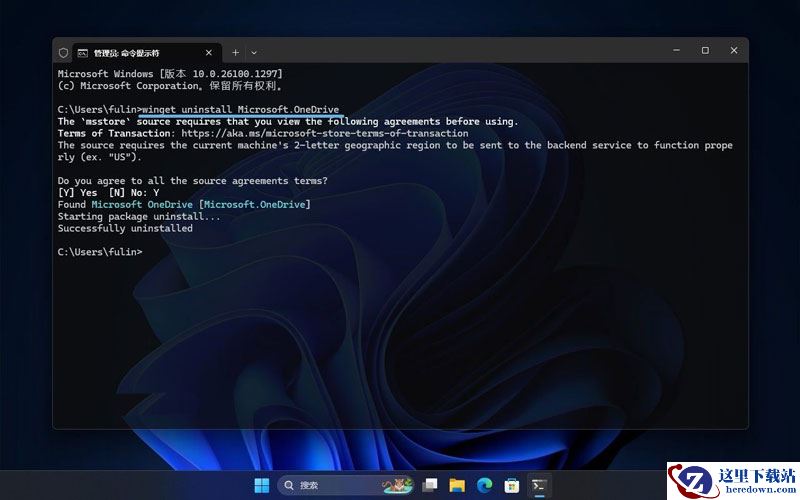Expand the new tab profile dropdown
The width and height of the screenshot is (800, 500).
point(254,53)
